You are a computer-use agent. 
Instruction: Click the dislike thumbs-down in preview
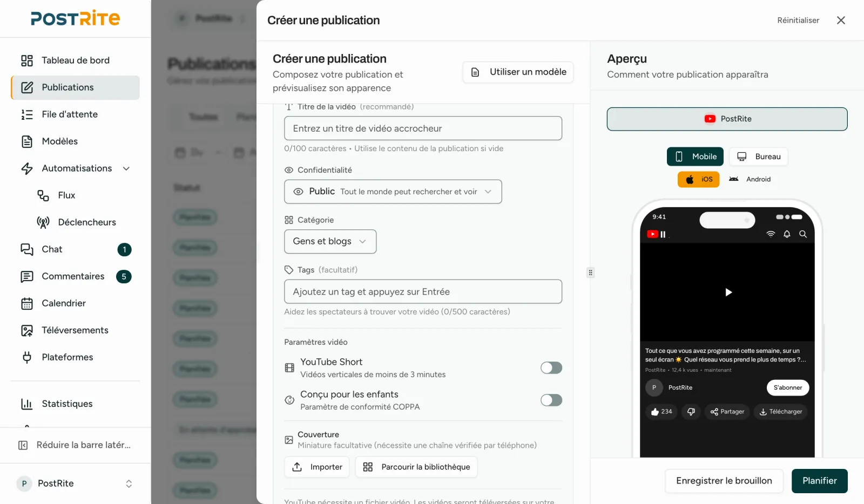click(x=691, y=412)
